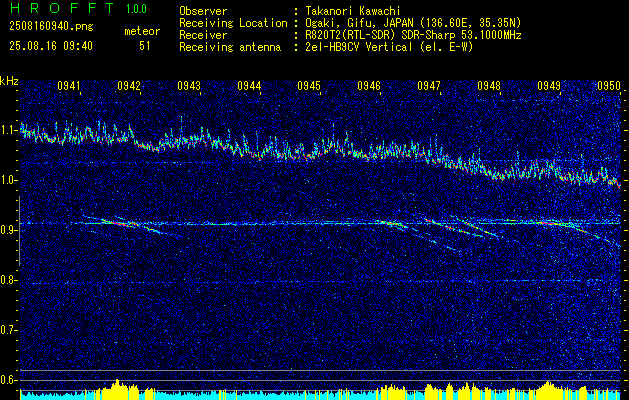Click the 0941 time marker
Screen dimensions: 629x400
(69, 85)
